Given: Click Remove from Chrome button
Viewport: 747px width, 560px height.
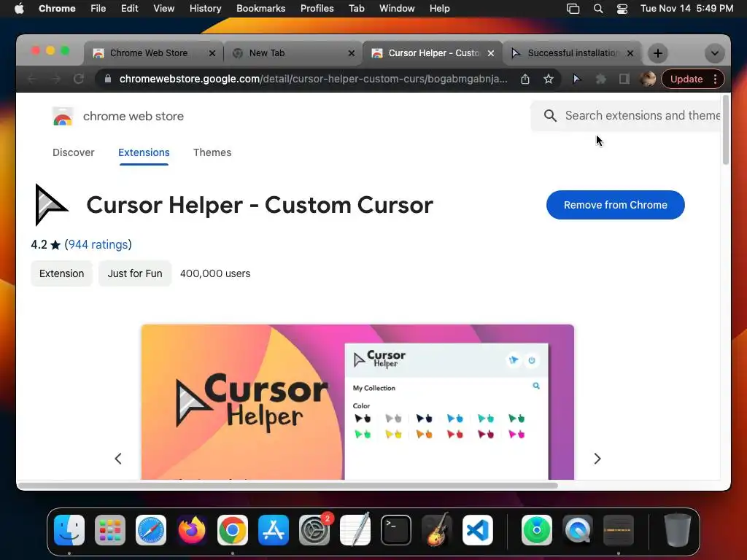Looking at the screenshot, I should 615,205.
